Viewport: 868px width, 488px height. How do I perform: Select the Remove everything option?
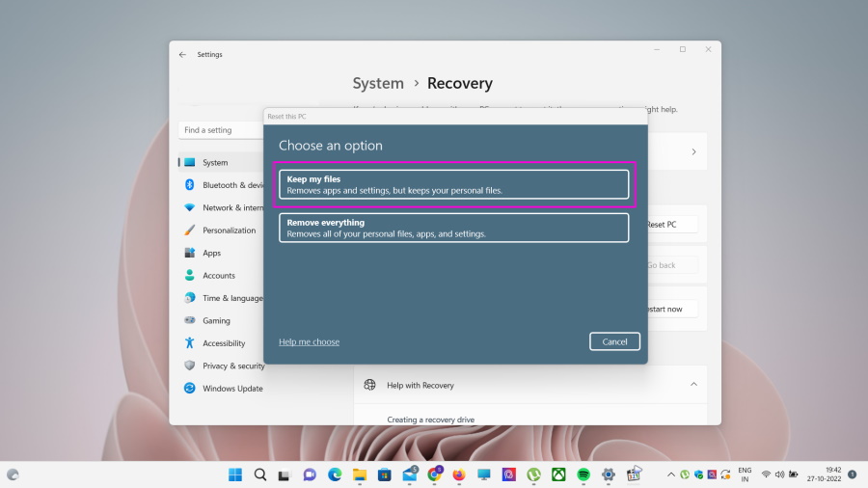pos(453,228)
